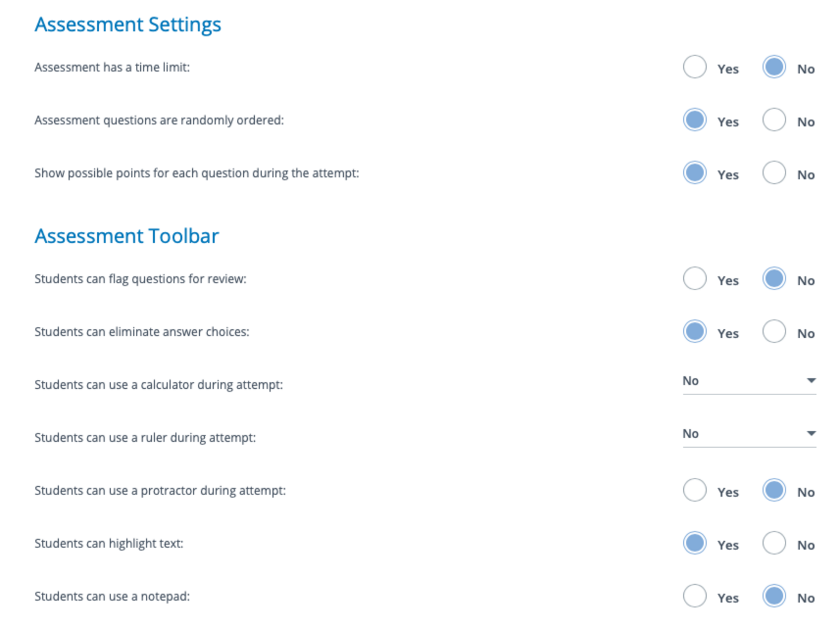The height and width of the screenshot is (629, 840).
Task: Click the ruler dropdown arrow
Action: coord(811,434)
